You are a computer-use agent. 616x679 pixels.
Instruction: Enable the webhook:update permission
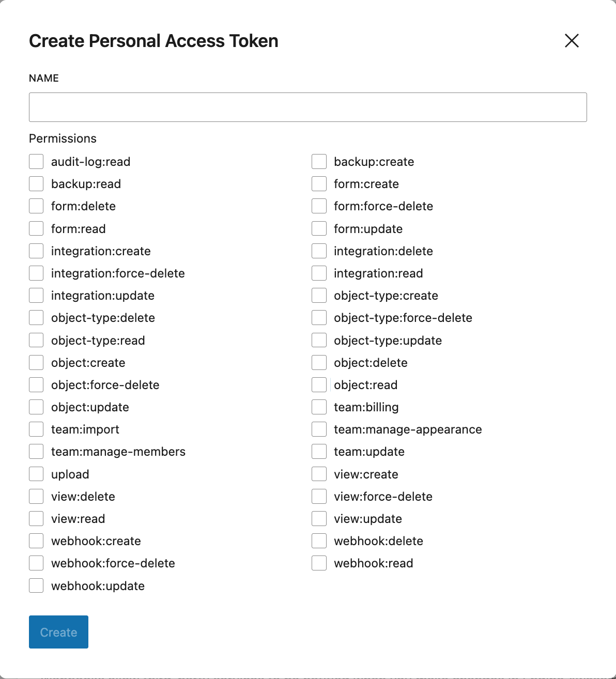(36, 585)
